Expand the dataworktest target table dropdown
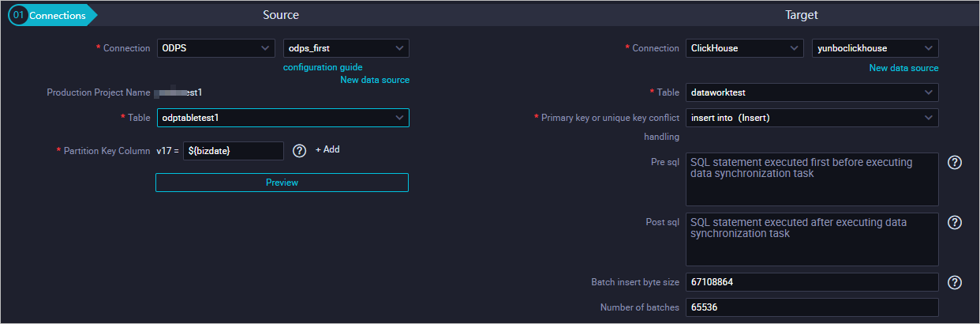This screenshot has height=324, width=980. [x=812, y=92]
